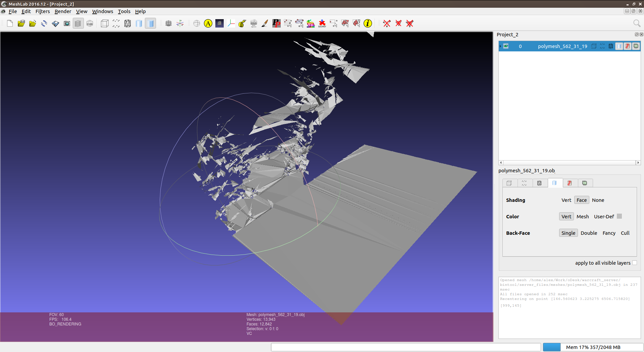Image resolution: width=644 pixels, height=352 pixels.
Task: Open the search magnifier at toolbar right
Action: 637,24
